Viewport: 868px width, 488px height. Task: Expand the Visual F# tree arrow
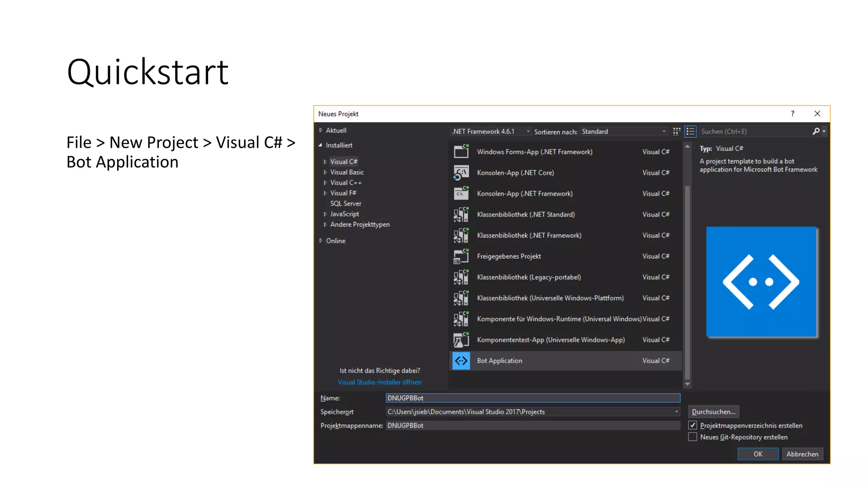click(325, 193)
